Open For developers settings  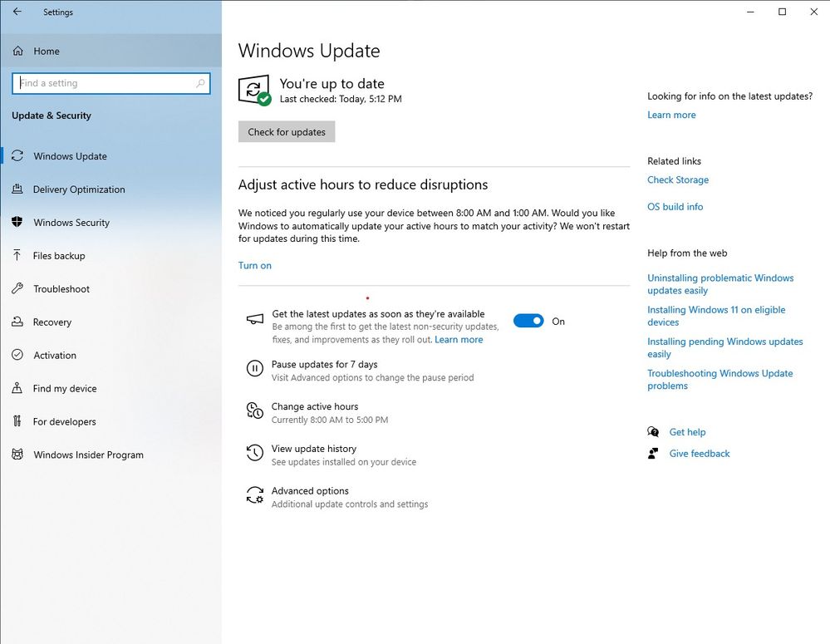click(111, 421)
